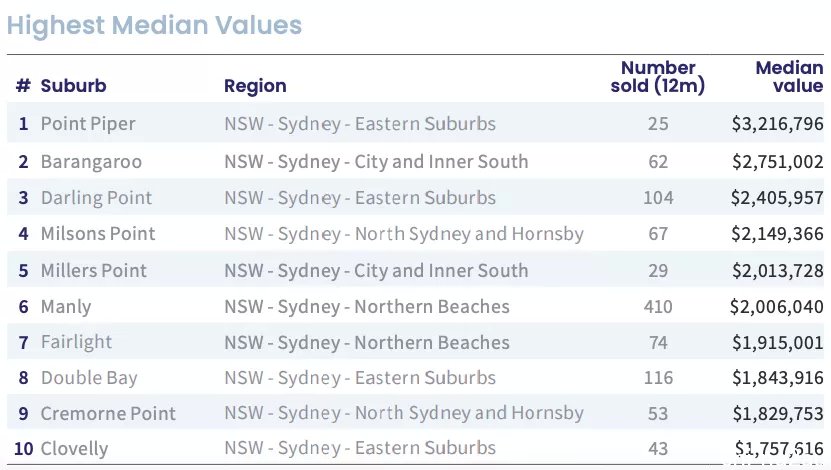831x470 pixels.
Task: Click the Clovelly suburb name
Action: [74, 449]
